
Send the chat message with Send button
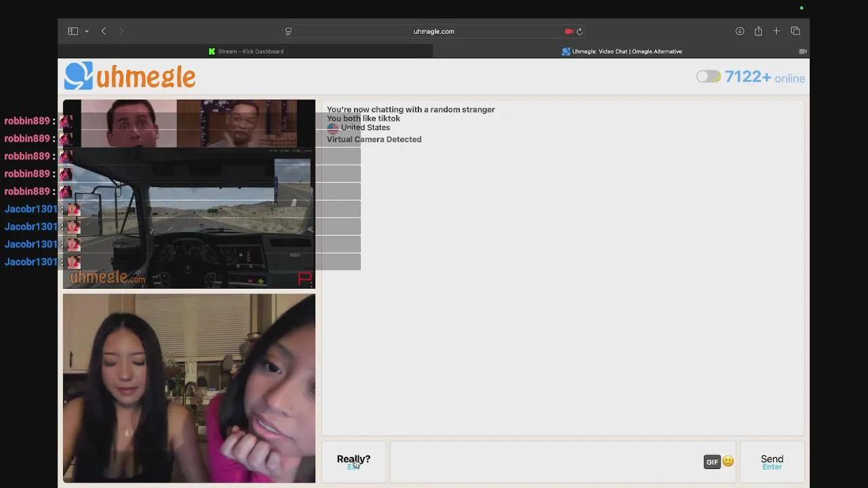772,462
